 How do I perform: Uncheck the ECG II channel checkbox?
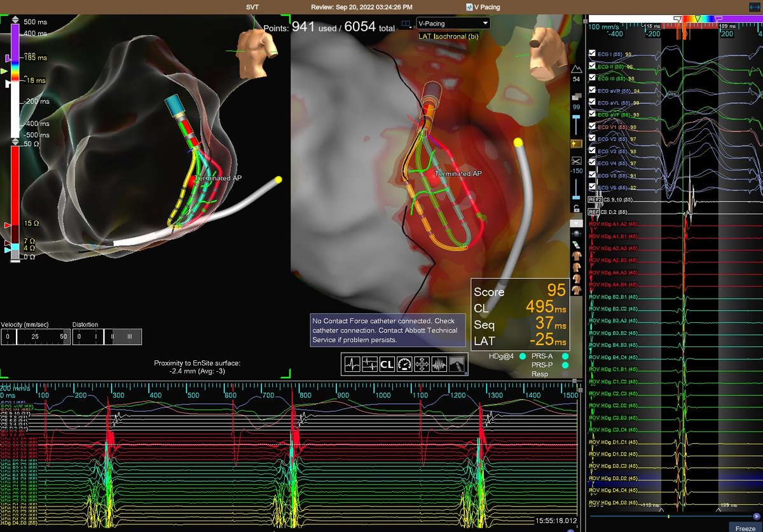(593, 66)
